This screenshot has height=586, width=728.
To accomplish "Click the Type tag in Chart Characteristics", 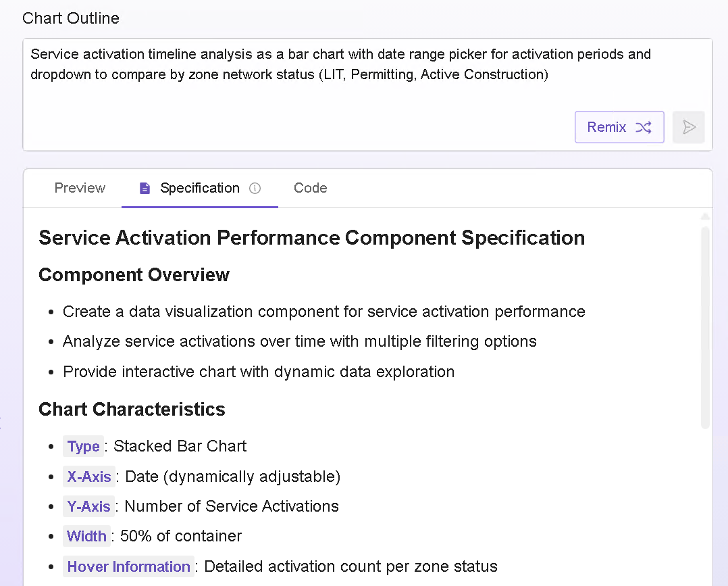I will tap(84, 447).
